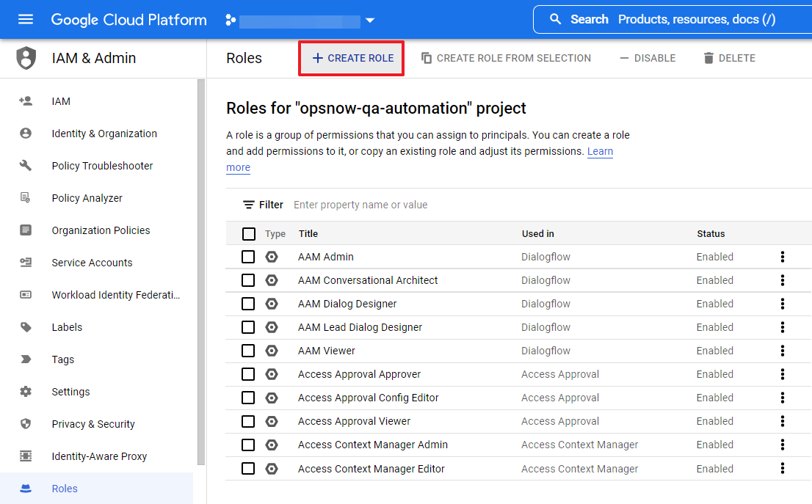
Task: Click the Policy Troubleshooter wrench icon
Action: point(26,166)
